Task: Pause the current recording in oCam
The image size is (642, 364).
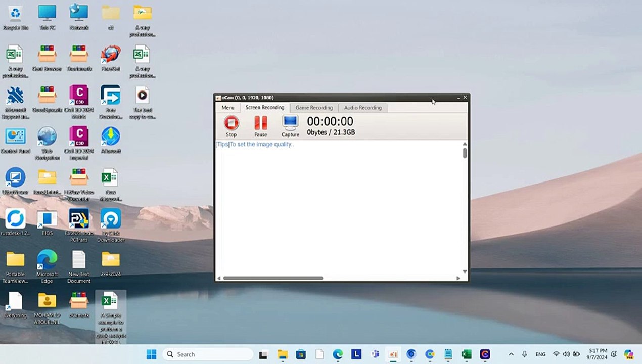Action: (260, 125)
